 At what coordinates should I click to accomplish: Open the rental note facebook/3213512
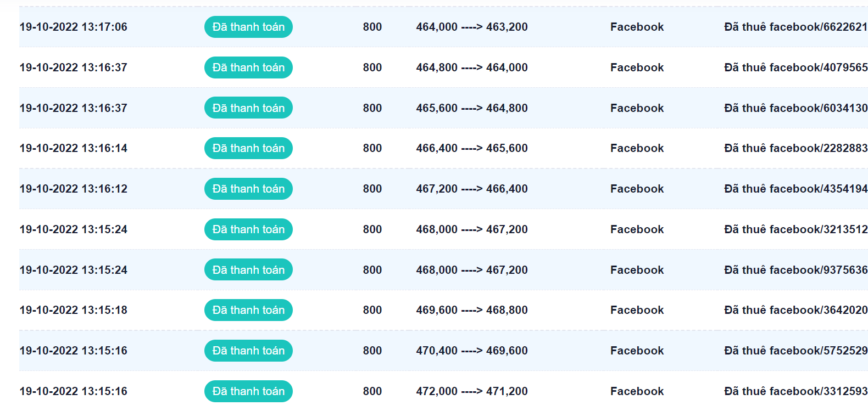point(795,229)
